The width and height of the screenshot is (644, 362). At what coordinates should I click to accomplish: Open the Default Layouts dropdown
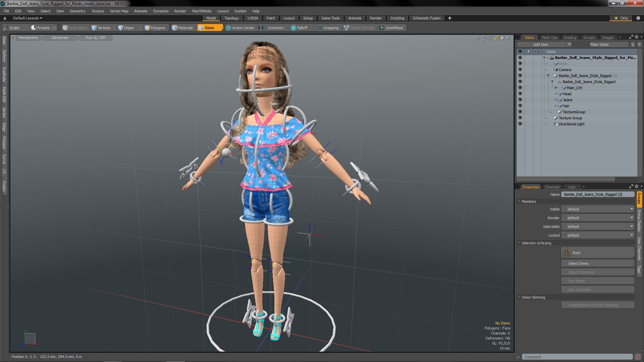(28, 18)
